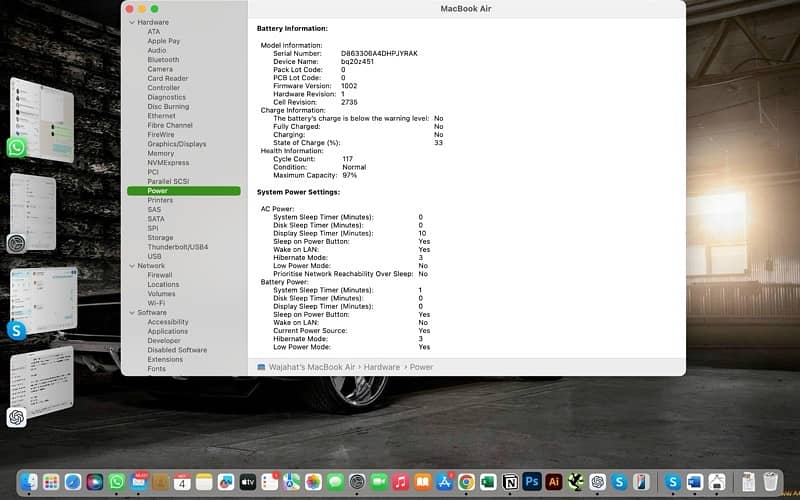Launch Google Chrome from the Dock
The image size is (800, 500).
pos(466,482)
